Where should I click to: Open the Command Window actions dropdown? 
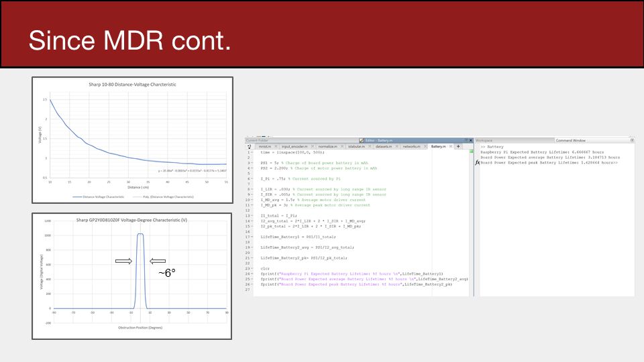click(632, 140)
